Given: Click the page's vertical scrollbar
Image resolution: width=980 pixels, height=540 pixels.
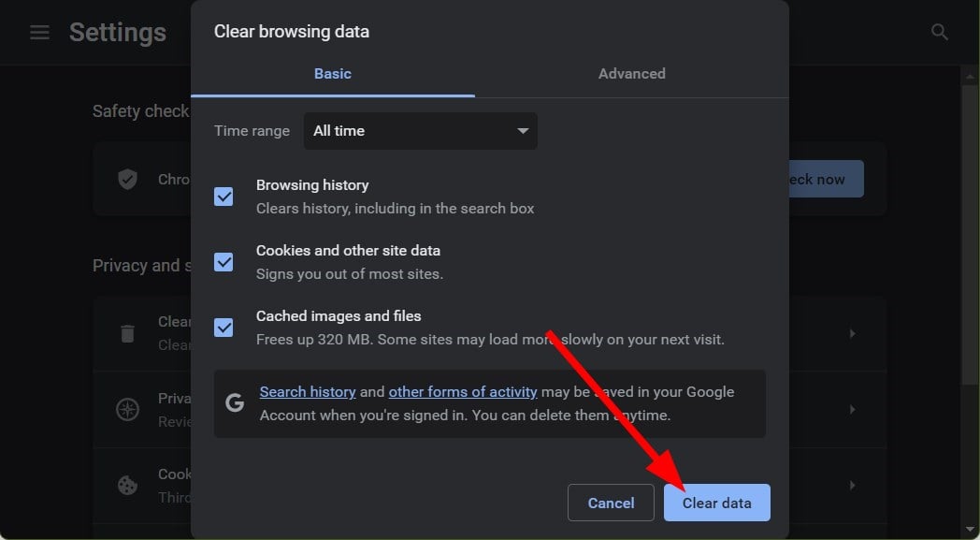Looking at the screenshot, I should [971, 234].
